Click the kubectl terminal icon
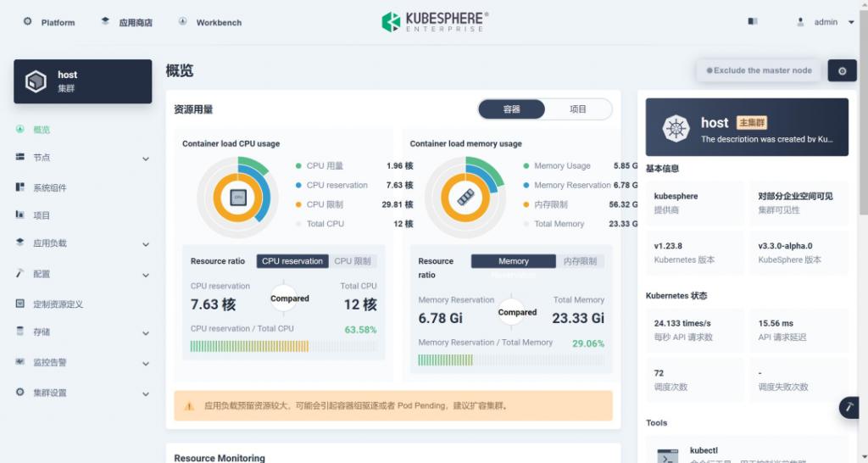 668,456
